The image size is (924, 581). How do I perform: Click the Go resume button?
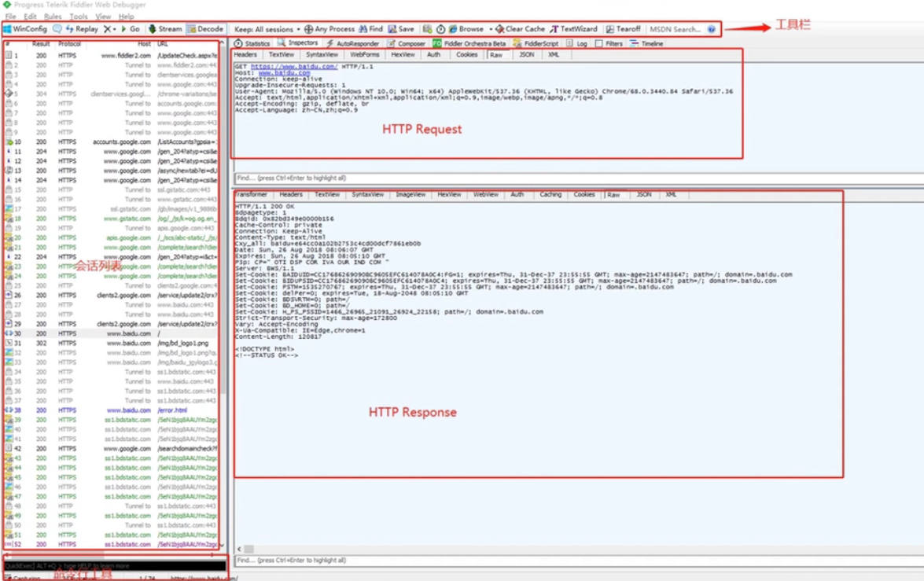point(131,29)
